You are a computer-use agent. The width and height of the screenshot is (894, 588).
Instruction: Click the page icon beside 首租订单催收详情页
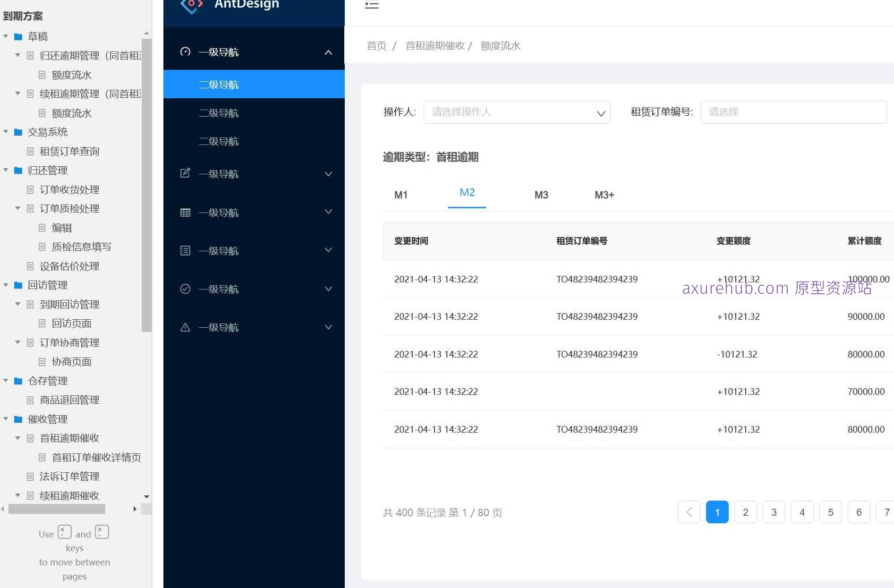click(43, 457)
